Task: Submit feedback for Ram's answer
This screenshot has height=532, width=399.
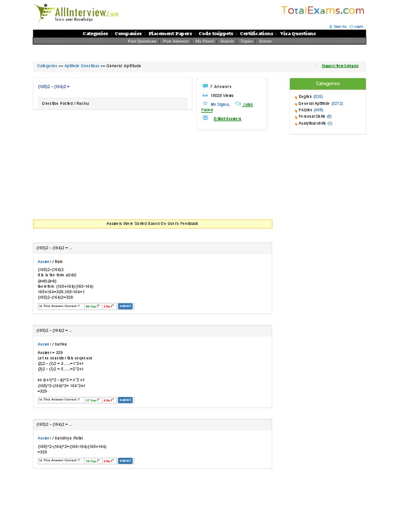Action: (125, 306)
